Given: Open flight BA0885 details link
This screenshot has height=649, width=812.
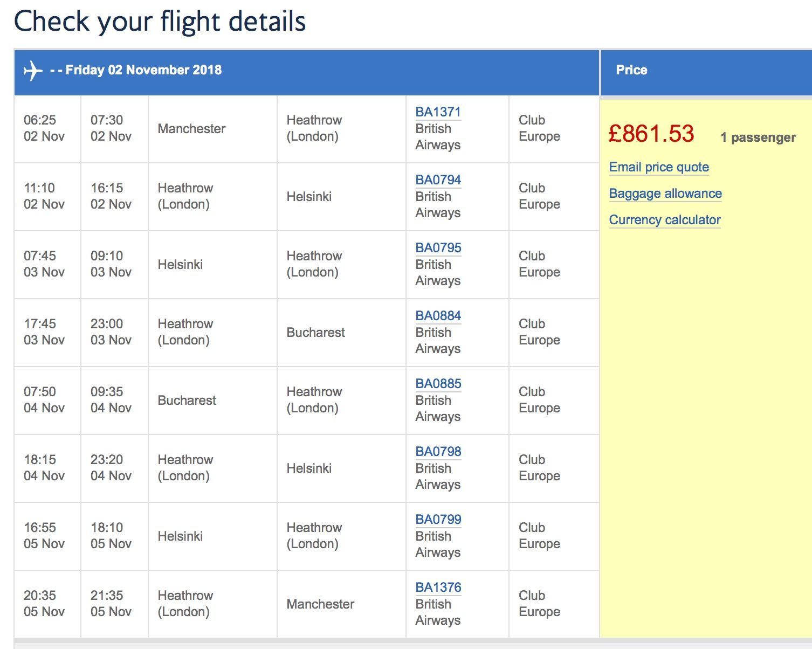Looking at the screenshot, I should (x=438, y=384).
